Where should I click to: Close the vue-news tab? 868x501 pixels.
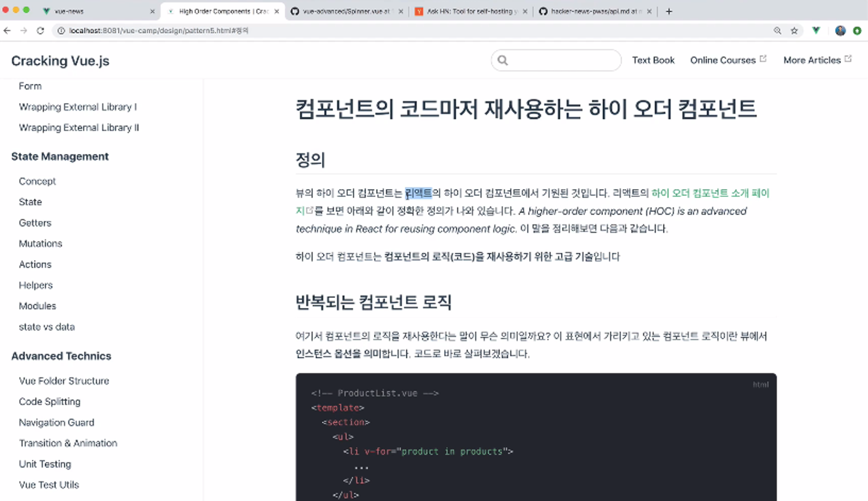click(x=152, y=11)
